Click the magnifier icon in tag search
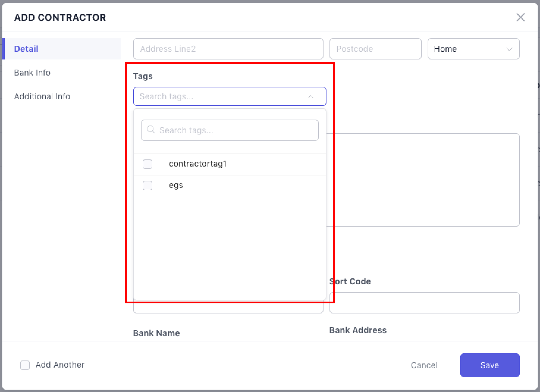540x392 pixels. coord(151,130)
